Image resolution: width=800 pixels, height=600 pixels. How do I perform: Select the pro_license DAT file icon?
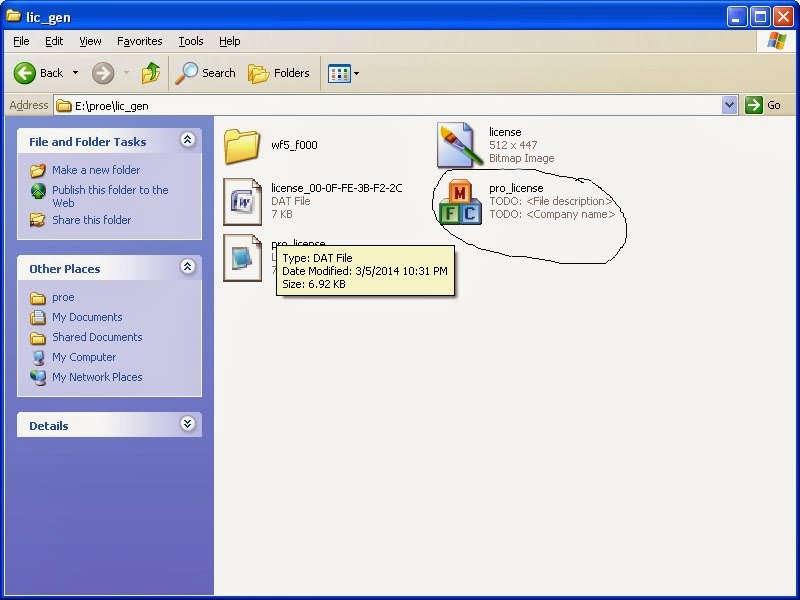(x=242, y=258)
